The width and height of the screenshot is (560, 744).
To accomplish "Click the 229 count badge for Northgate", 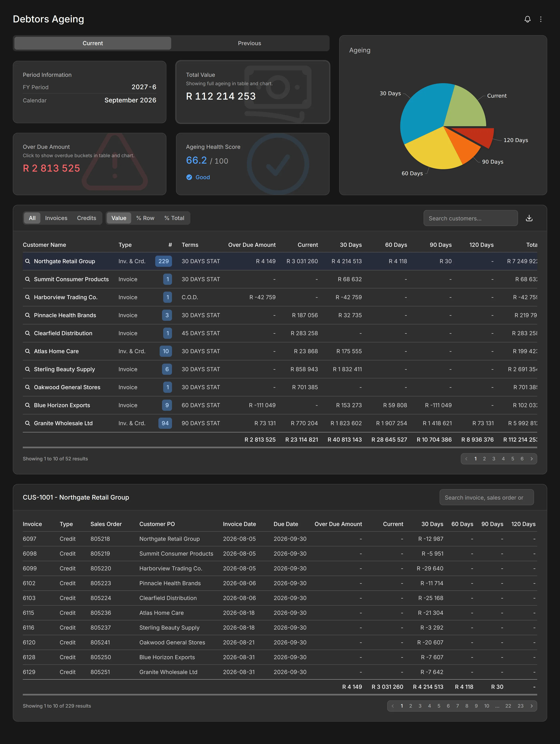I will (163, 261).
